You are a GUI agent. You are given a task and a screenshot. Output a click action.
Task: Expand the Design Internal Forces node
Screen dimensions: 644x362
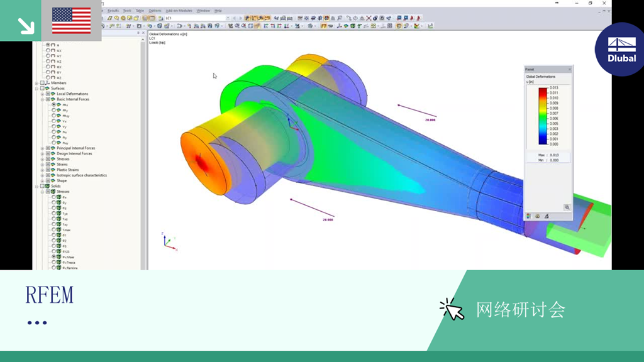(42, 153)
